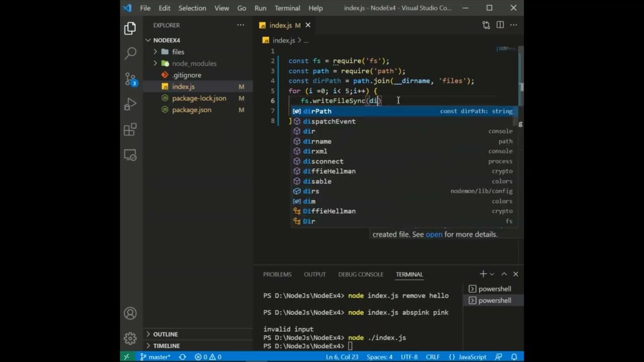Choose dirname path suggestion

point(404,141)
